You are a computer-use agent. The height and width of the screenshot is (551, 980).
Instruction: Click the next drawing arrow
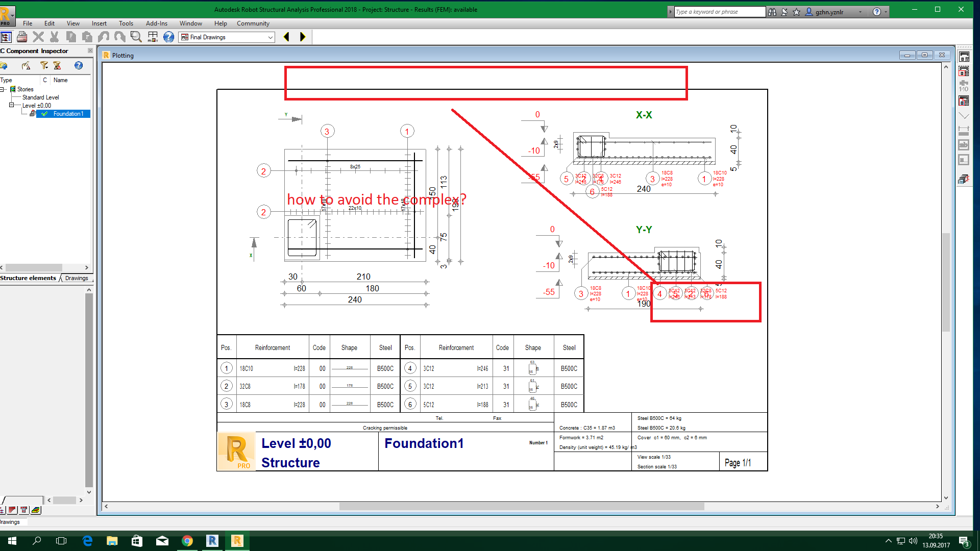tap(302, 37)
